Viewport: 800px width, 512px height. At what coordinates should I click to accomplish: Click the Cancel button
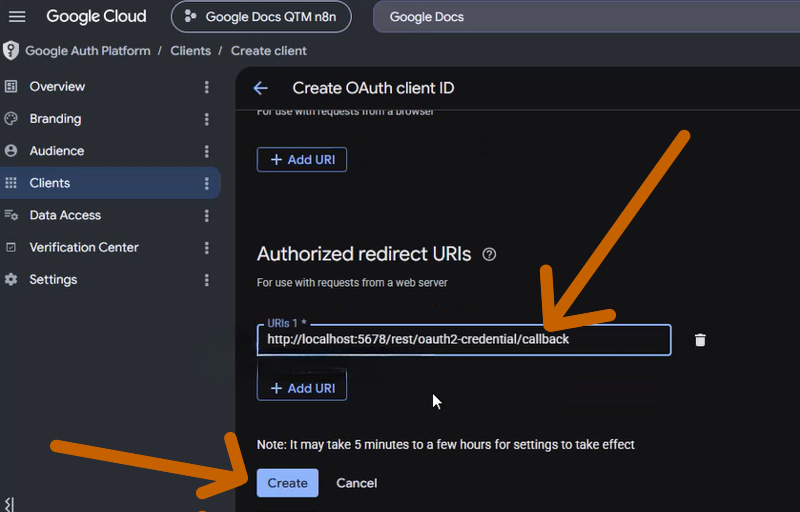click(x=357, y=483)
